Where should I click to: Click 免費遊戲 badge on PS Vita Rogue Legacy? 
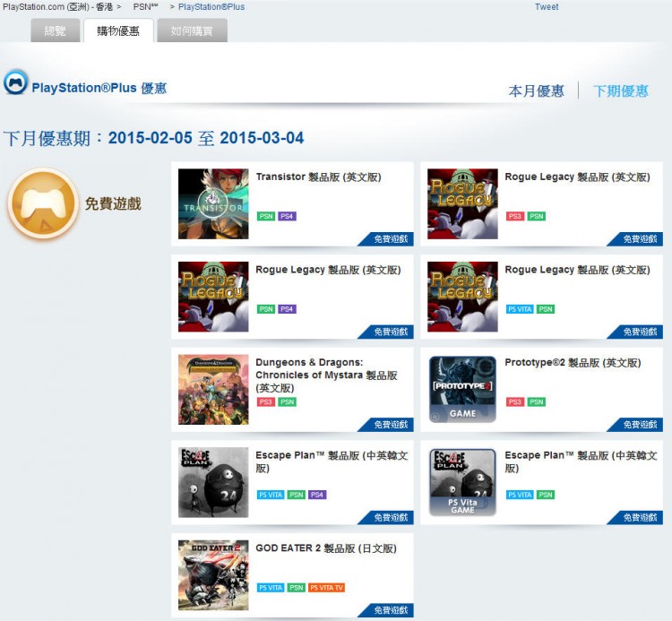tap(635, 332)
